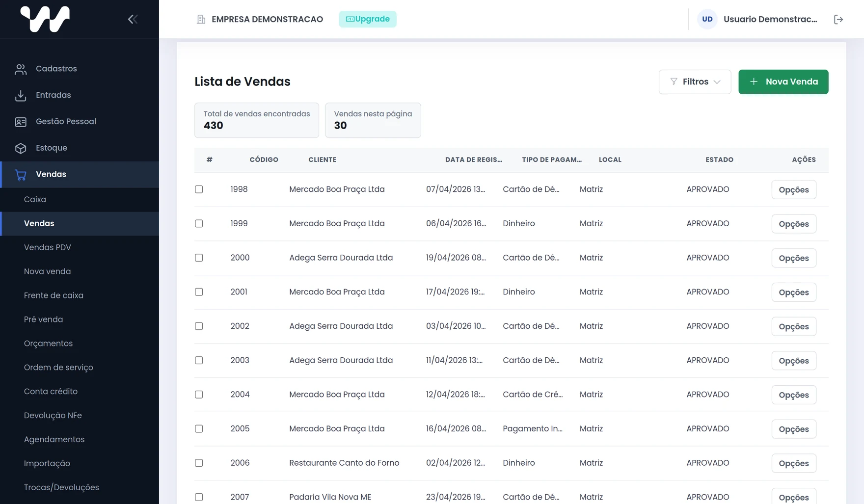Open Opções for sale 1998
864x504 pixels.
click(794, 189)
